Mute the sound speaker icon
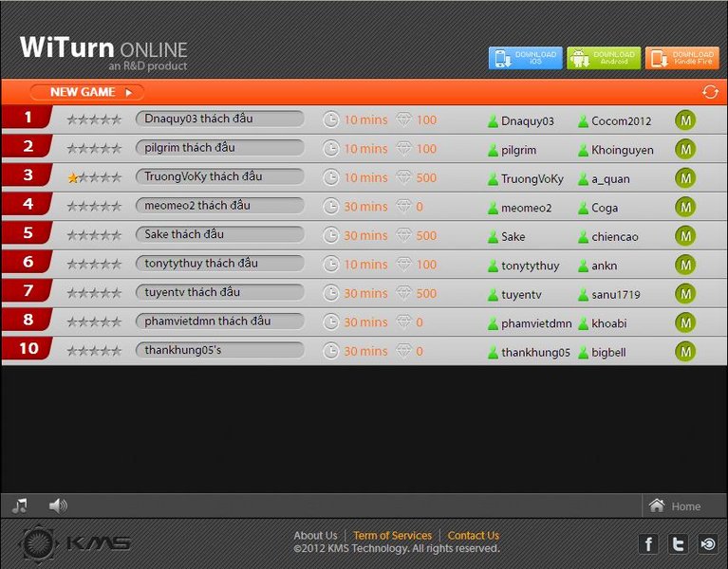 pos(58,506)
